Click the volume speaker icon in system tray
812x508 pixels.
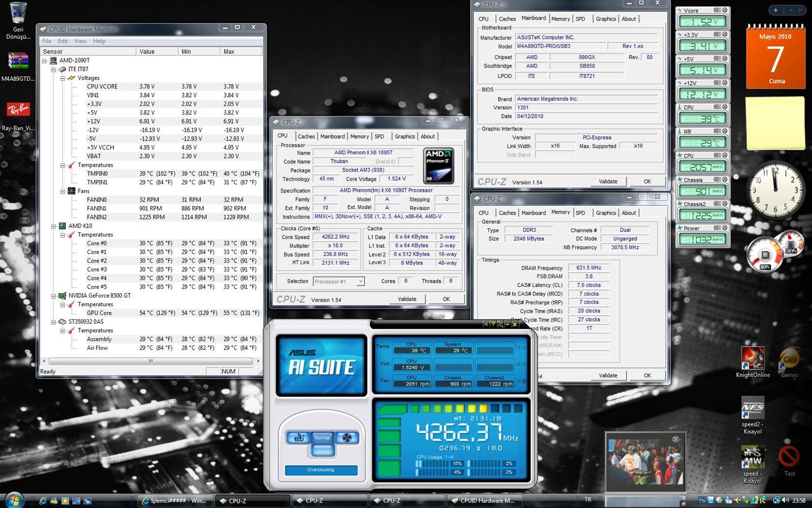click(785, 500)
